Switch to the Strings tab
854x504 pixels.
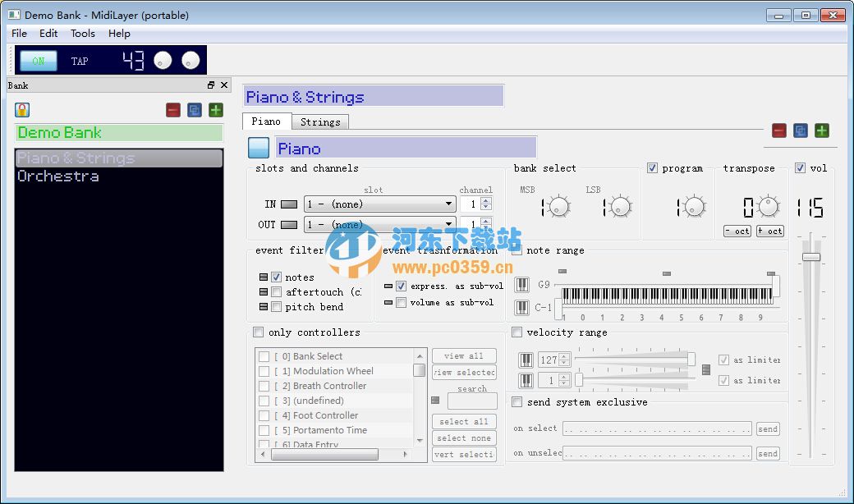coord(319,121)
